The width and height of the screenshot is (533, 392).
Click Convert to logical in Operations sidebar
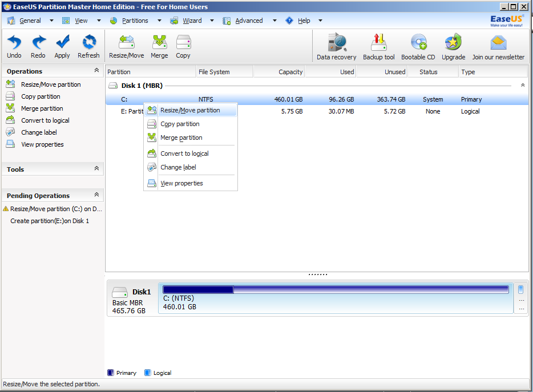point(45,120)
